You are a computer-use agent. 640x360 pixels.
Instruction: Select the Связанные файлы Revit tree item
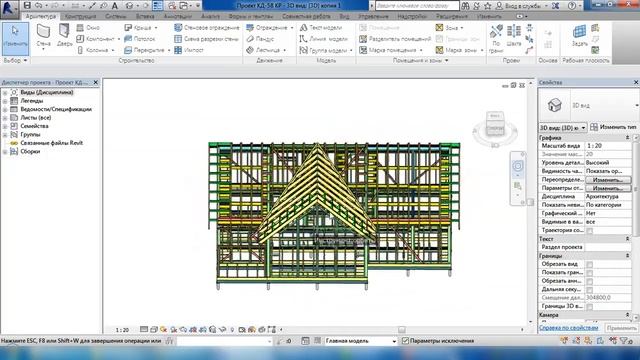pos(51,143)
